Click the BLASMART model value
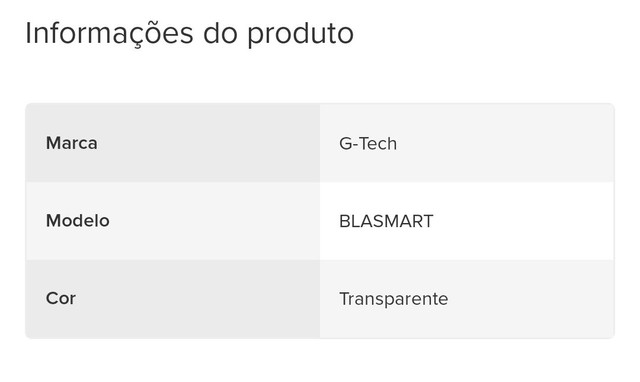Screen dimensions: 640x382 (x=386, y=221)
